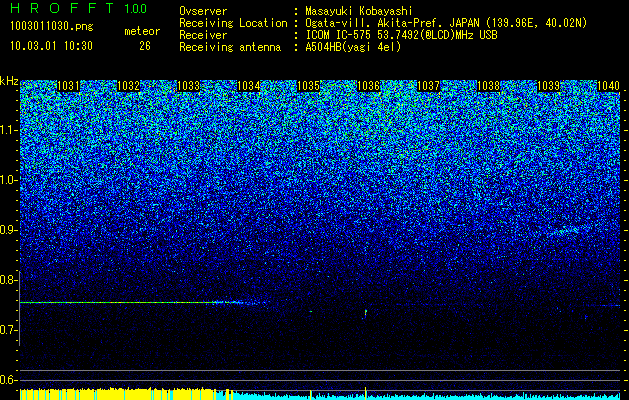This screenshot has width=629, height=400.
Task: Click the date stamp 10.03.01 10:30
Action: [51, 46]
